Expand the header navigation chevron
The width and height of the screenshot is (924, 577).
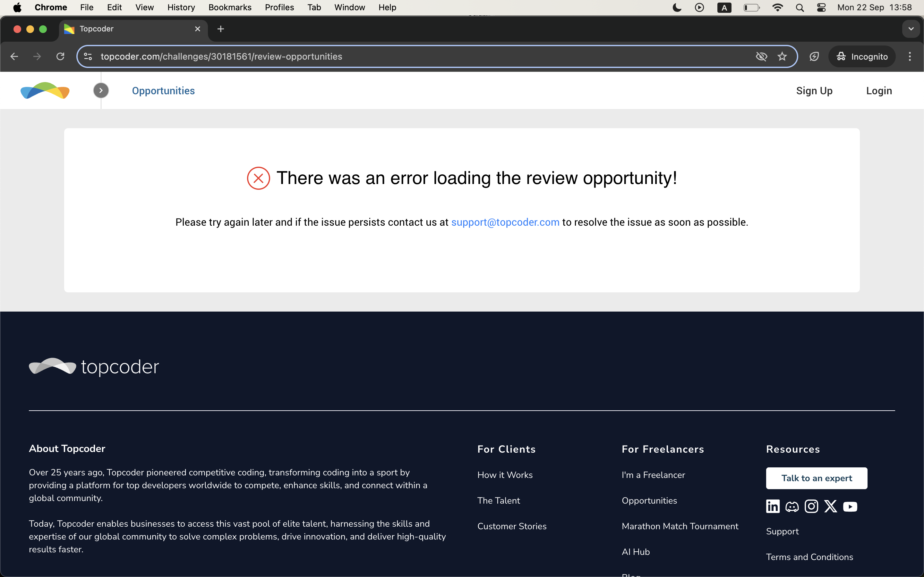pyautogui.click(x=101, y=90)
